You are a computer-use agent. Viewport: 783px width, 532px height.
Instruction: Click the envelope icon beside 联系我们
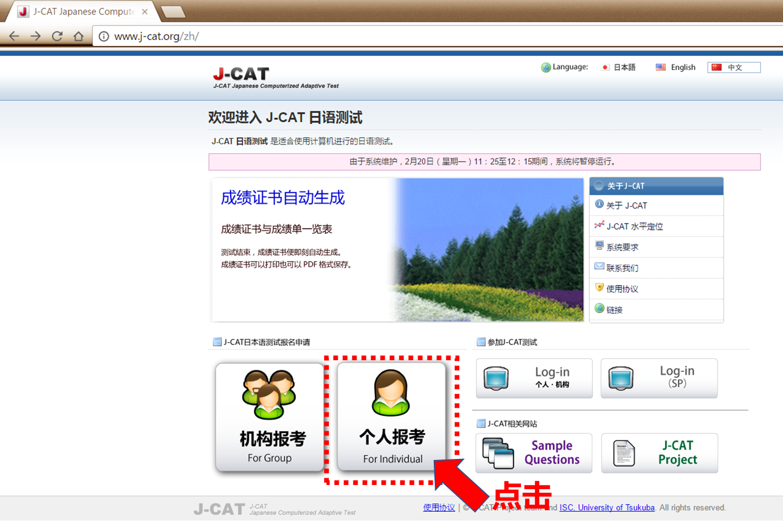click(599, 266)
